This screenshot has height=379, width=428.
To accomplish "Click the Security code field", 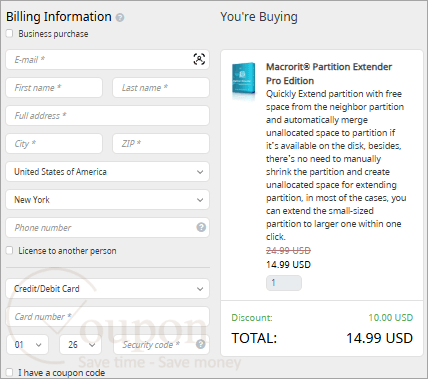I will [x=161, y=344].
